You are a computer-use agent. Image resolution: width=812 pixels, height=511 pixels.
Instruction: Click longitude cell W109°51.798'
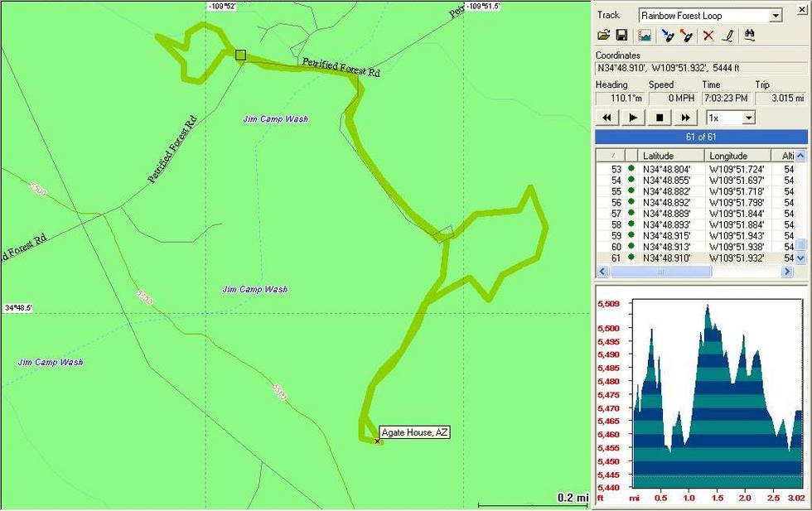pyautogui.click(x=737, y=202)
